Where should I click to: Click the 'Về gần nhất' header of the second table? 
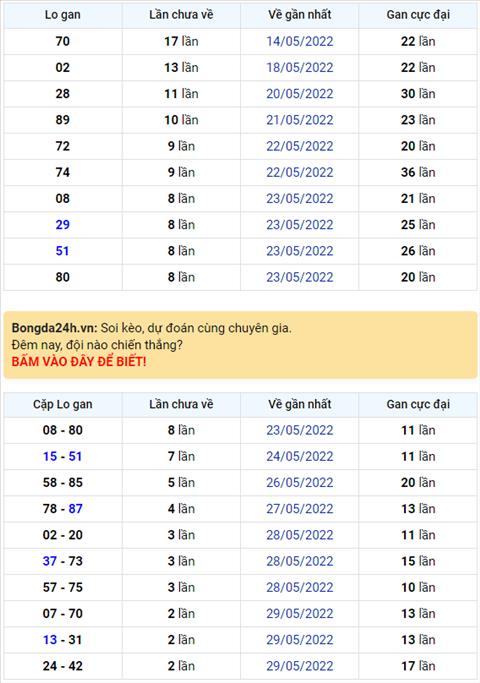(300, 404)
